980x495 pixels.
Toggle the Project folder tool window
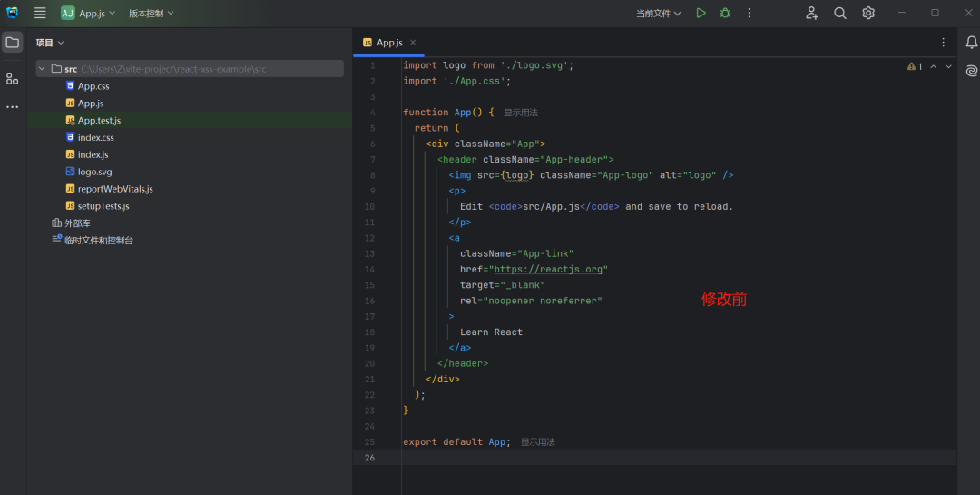13,43
